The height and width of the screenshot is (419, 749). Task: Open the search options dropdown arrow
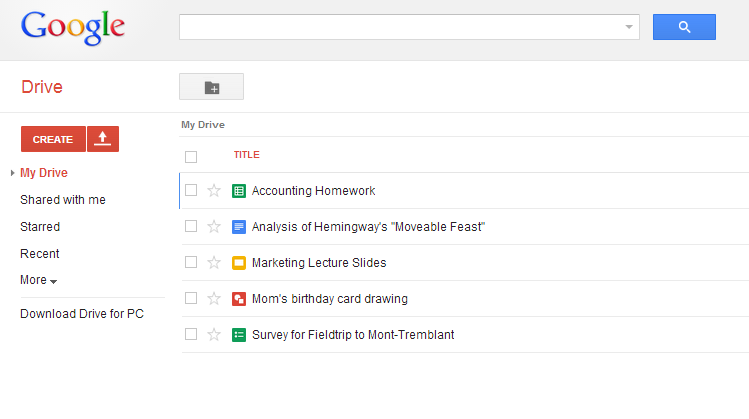click(628, 27)
